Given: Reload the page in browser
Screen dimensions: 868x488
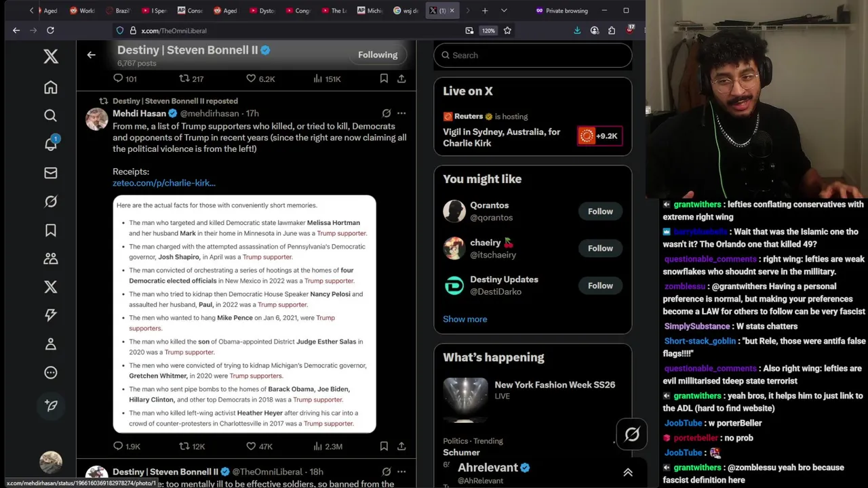Looking at the screenshot, I should 50,30.
